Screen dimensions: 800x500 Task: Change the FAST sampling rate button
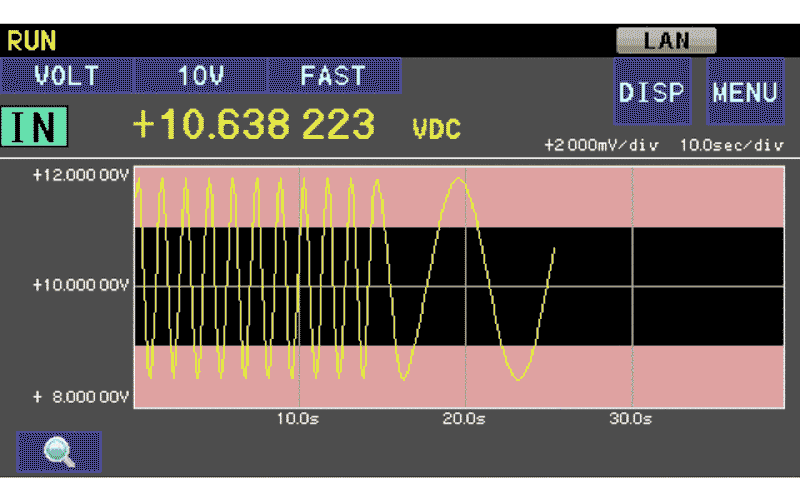tap(334, 76)
